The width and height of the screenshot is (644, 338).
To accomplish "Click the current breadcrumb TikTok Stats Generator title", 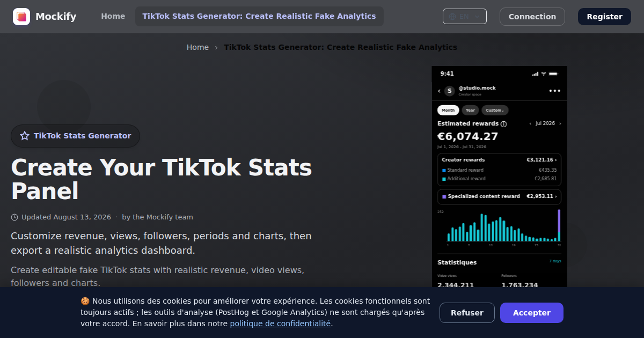I will [x=340, y=47].
